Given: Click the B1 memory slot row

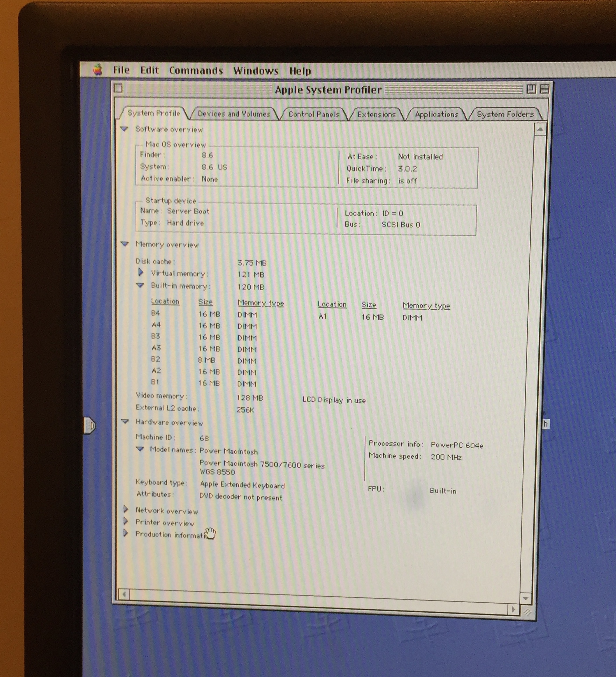Looking at the screenshot, I should [x=204, y=383].
